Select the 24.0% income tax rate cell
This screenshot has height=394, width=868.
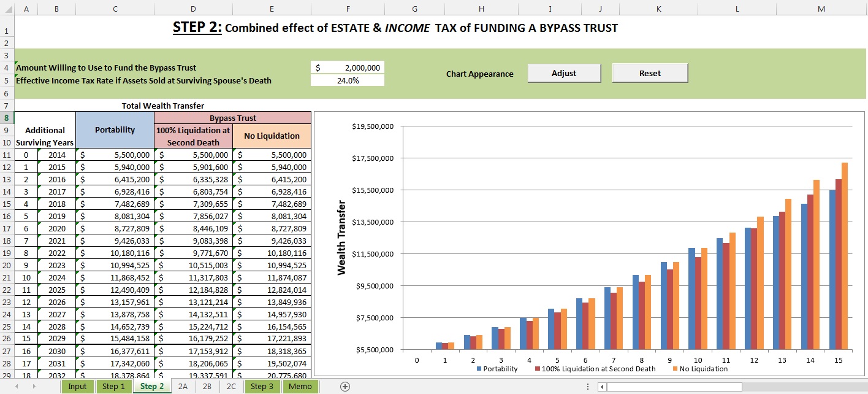pos(348,80)
